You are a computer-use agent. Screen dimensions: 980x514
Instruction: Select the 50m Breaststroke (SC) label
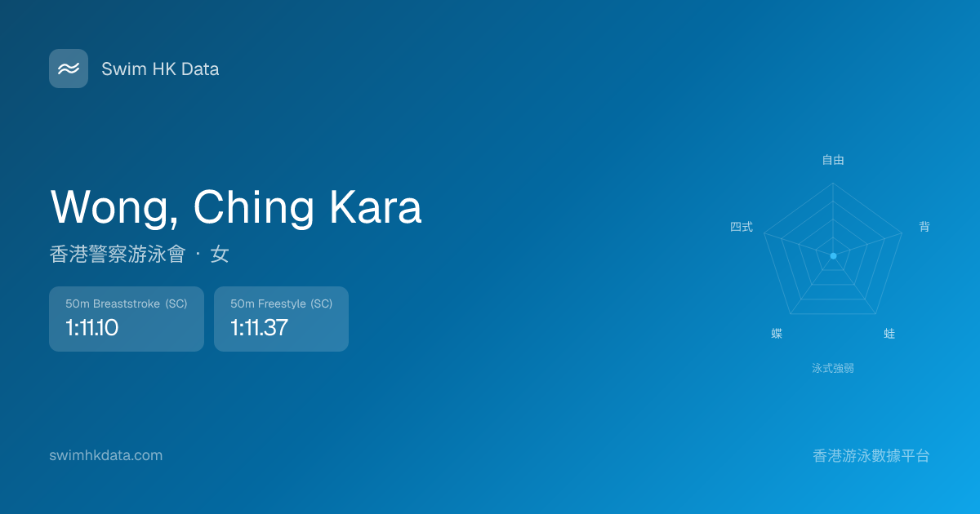[127, 304]
